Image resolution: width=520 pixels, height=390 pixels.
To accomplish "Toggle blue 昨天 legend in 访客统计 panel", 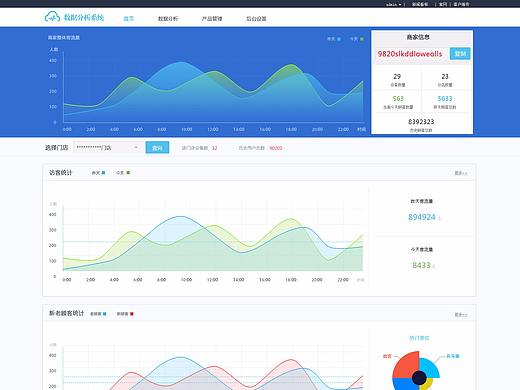I will pos(99,173).
